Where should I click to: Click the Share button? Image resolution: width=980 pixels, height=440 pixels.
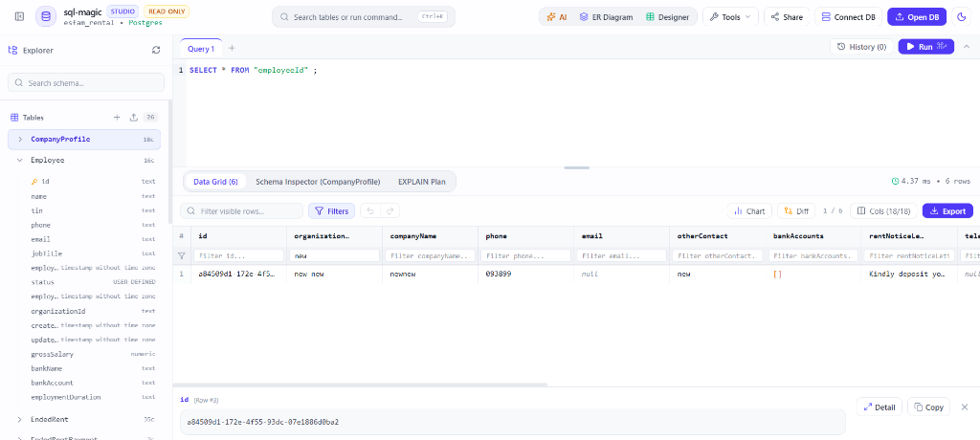787,17
